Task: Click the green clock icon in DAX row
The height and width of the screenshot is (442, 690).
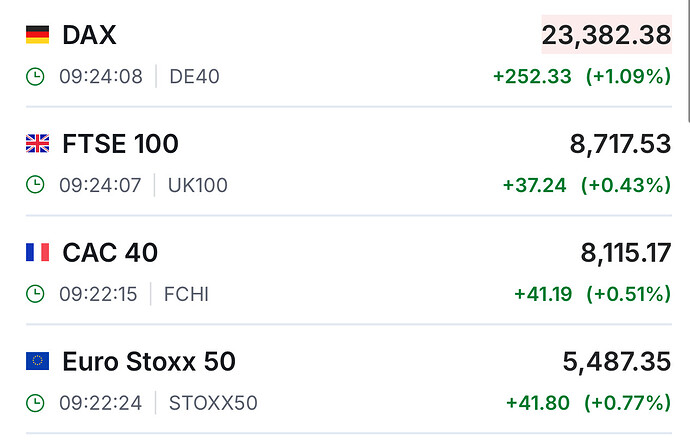Action: 36,76
